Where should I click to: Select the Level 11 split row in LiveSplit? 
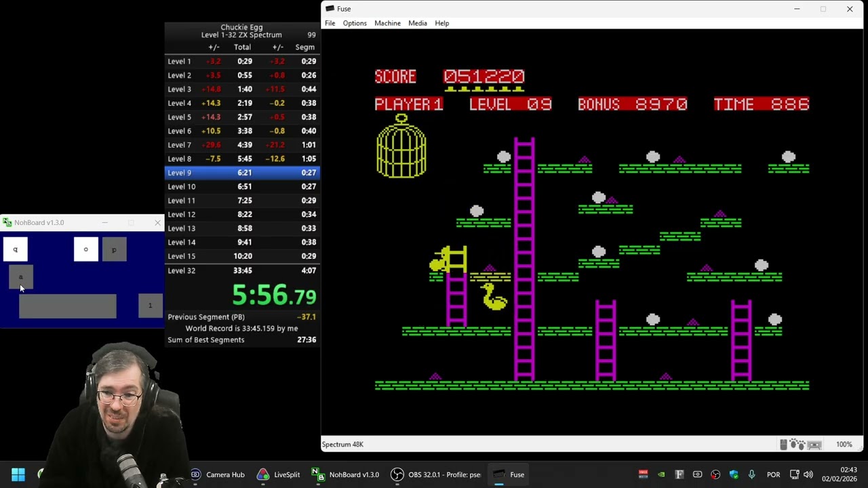click(242, 200)
